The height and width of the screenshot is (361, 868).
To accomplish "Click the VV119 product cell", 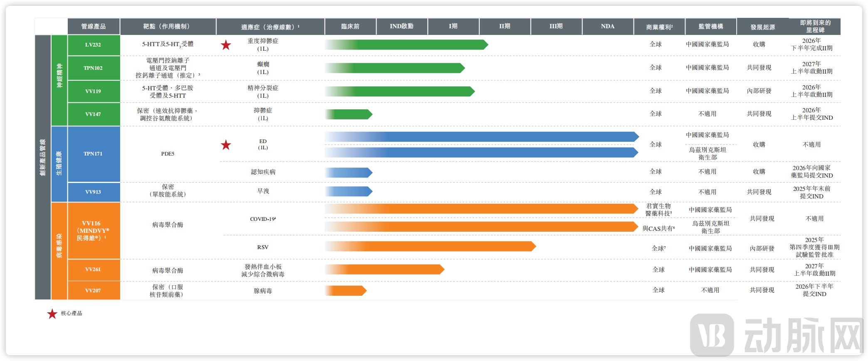I will coord(94,91).
